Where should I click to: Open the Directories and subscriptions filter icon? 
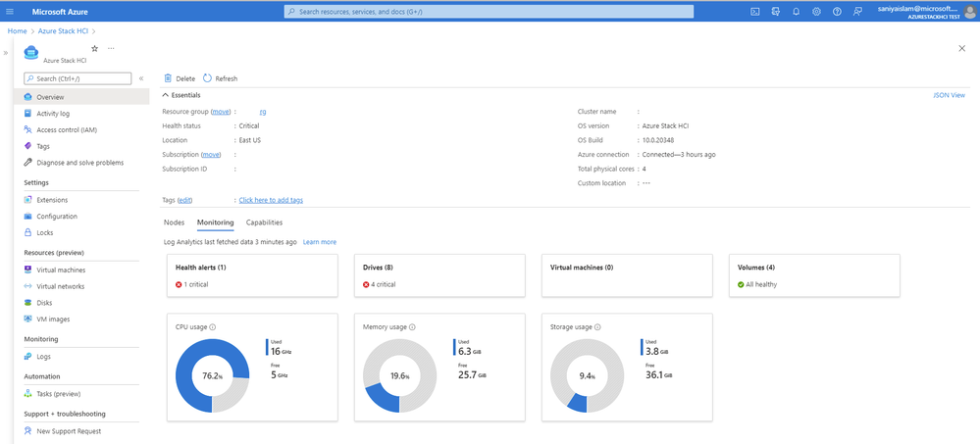[776, 11]
